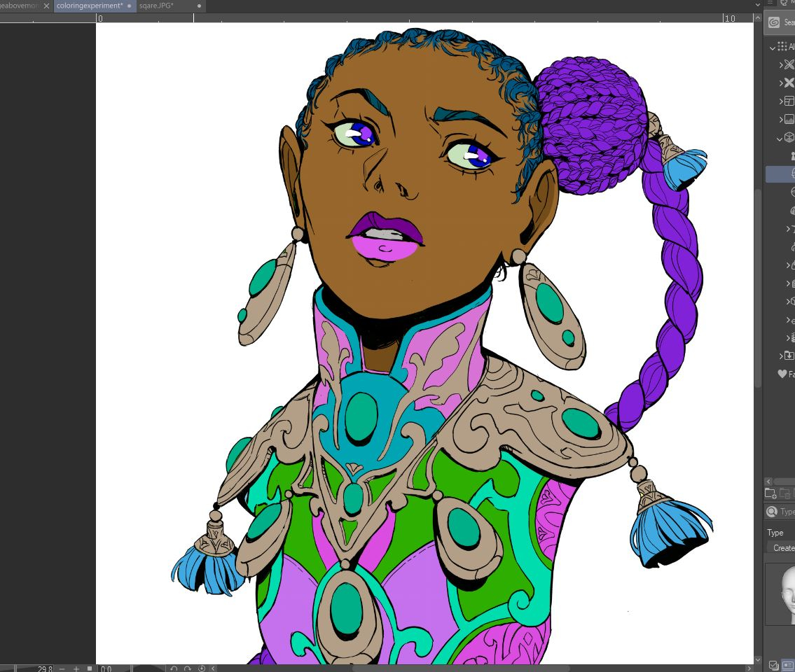Viewport: 795px width, 672px height.
Task: Open Clip Studio Assets search button
Action: [774, 22]
